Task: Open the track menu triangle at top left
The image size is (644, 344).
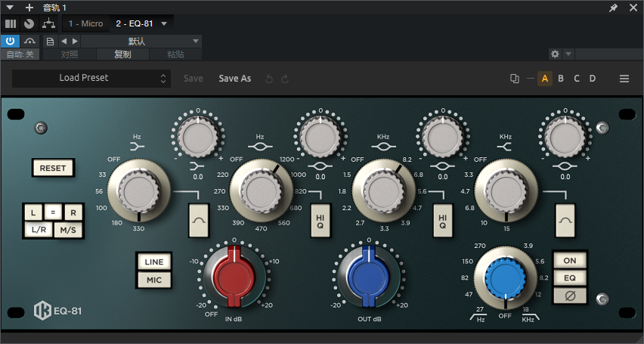Action: pyautogui.click(x=10, y=8)
